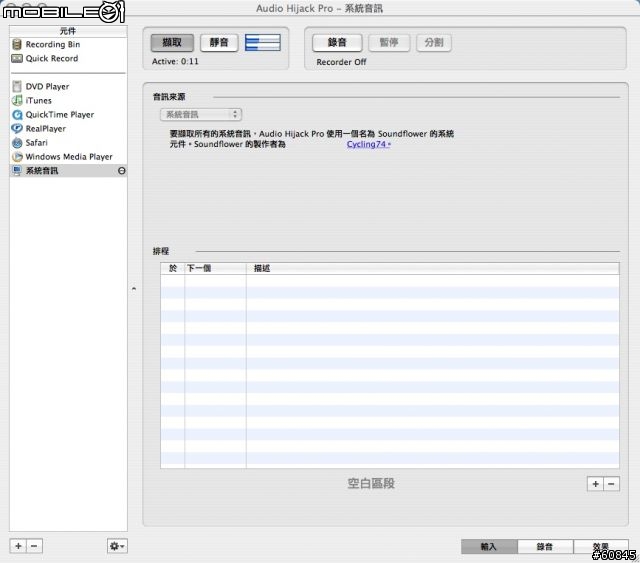Add a schedule entry with plus button
The width and height of the screenshot is (640, 563).
coord(596,484)
